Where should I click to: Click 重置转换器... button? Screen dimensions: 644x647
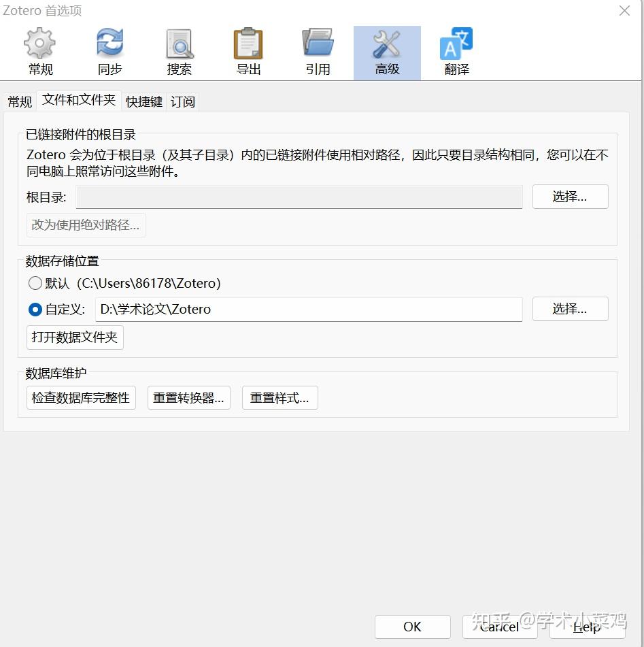pyautogui.click(x=188, y=398)
